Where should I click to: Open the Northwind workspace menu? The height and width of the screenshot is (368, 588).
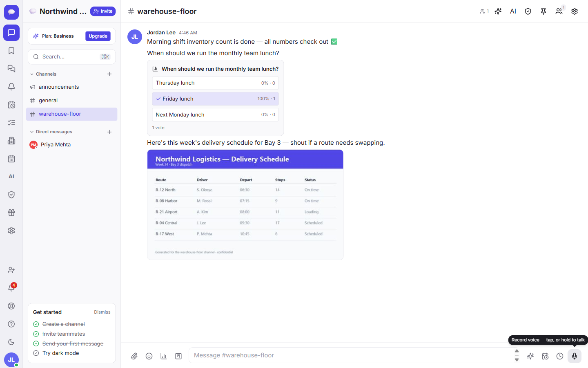coord(58,11)
